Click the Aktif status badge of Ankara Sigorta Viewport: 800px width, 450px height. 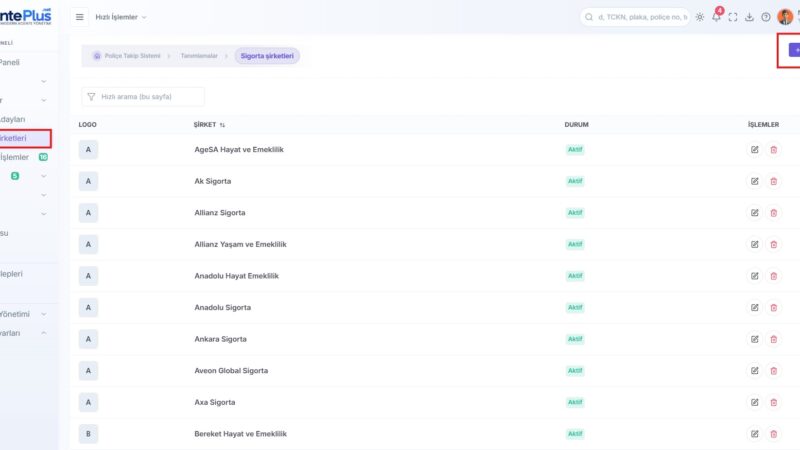[x=575, y=339]
